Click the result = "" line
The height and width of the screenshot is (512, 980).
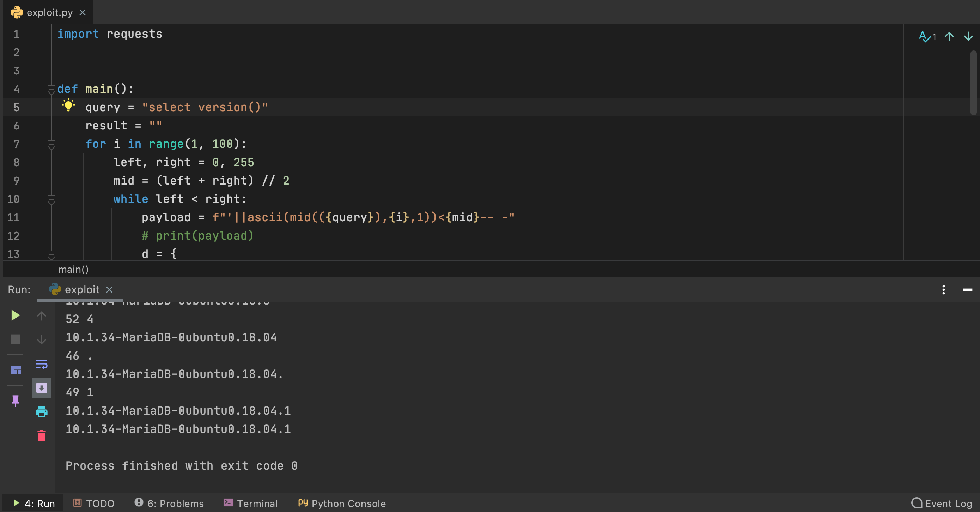(x=124, y=126)
